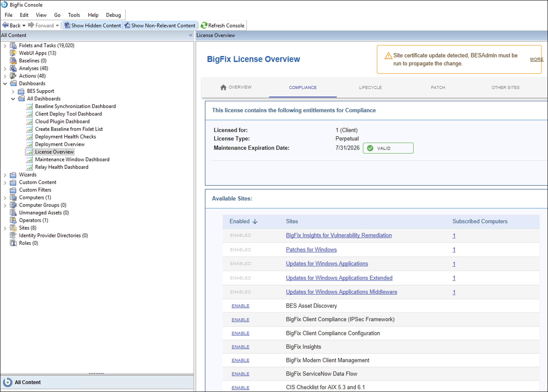The width and height of the screenshot is (548, 392).
Task: Switch to the Lifecycle tab
Action: (370, 88)
